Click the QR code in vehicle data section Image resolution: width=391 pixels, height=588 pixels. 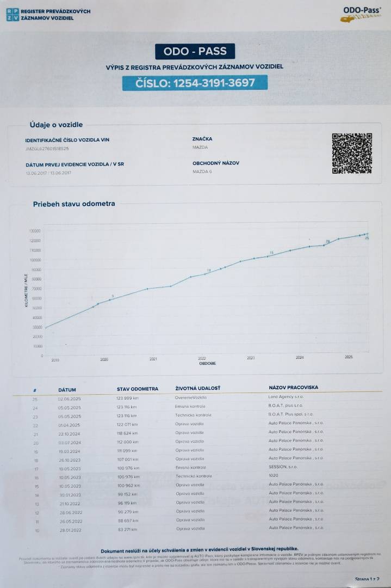pyautogui.click(x=352, y=154)
